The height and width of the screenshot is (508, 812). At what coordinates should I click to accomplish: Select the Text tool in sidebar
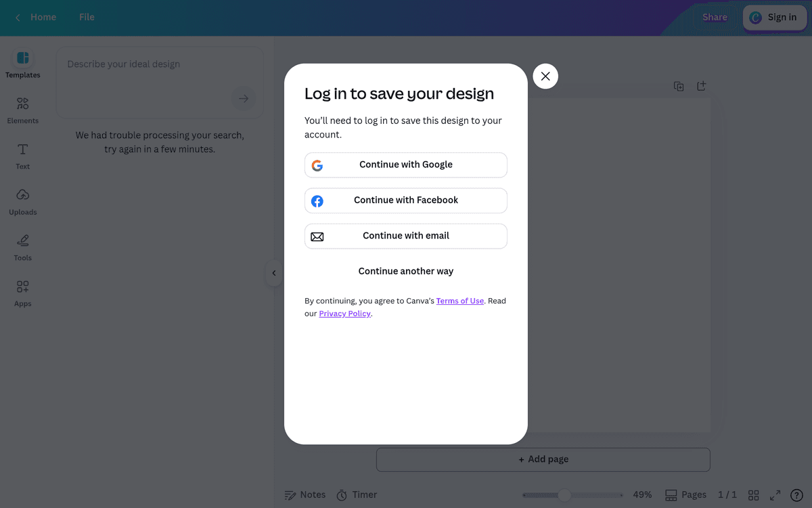(22, 156)
